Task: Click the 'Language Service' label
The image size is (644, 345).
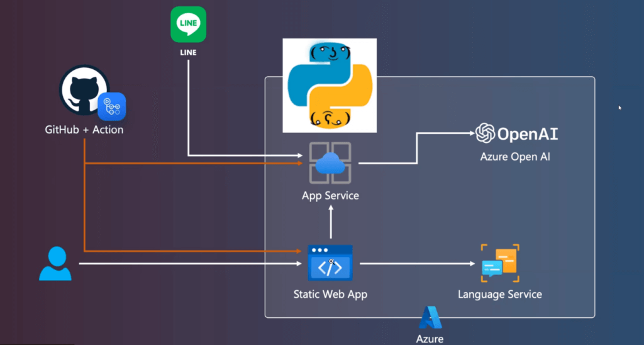Action: (500, 295)
